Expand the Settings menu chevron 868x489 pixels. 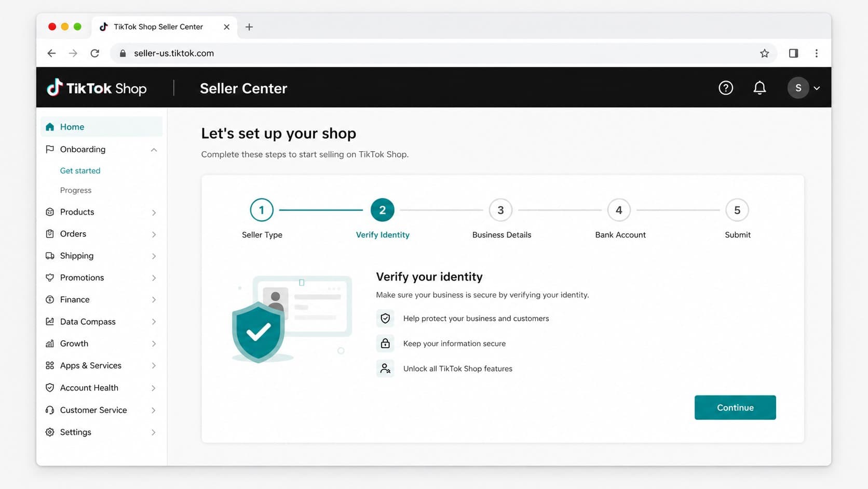point(154,432)
